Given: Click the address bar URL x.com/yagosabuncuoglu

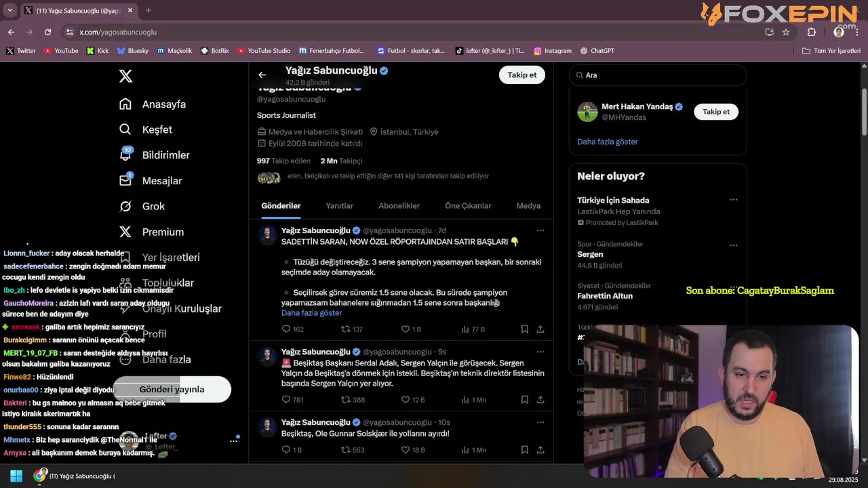Looking at the screenshot, I should coord(118,32).
